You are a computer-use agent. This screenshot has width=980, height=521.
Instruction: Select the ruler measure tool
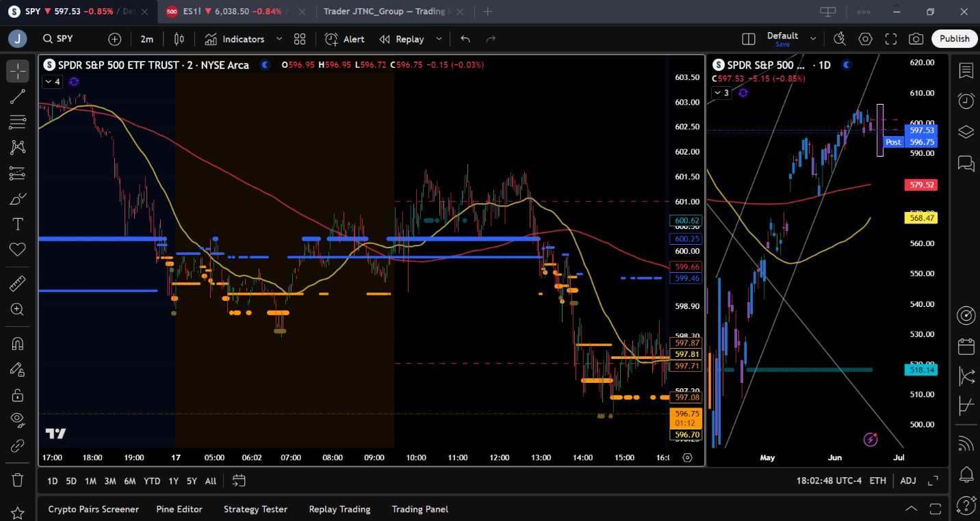(18, 283)
